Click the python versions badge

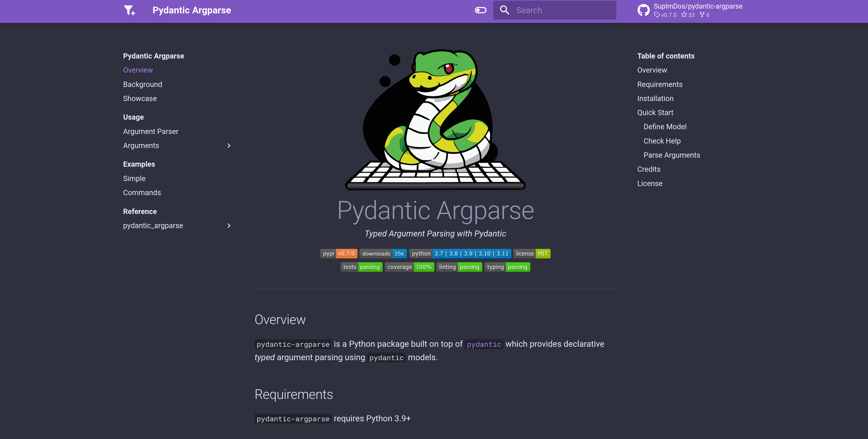[460, 253]
